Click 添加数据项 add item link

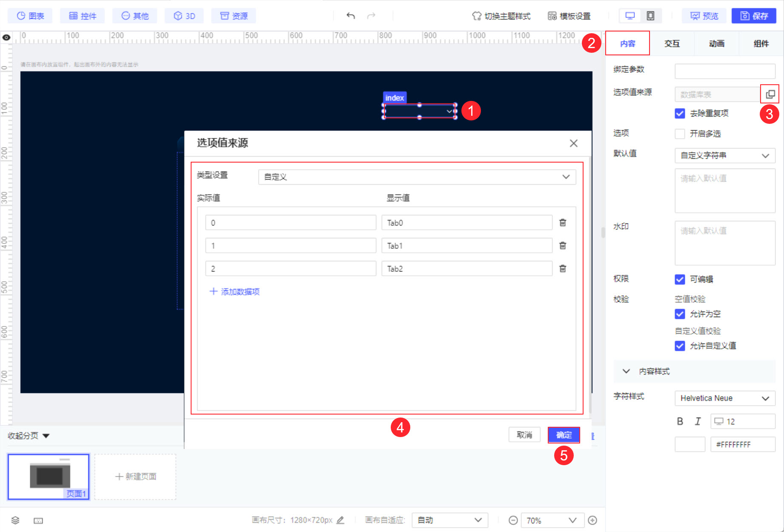click(x=235, y=292)
